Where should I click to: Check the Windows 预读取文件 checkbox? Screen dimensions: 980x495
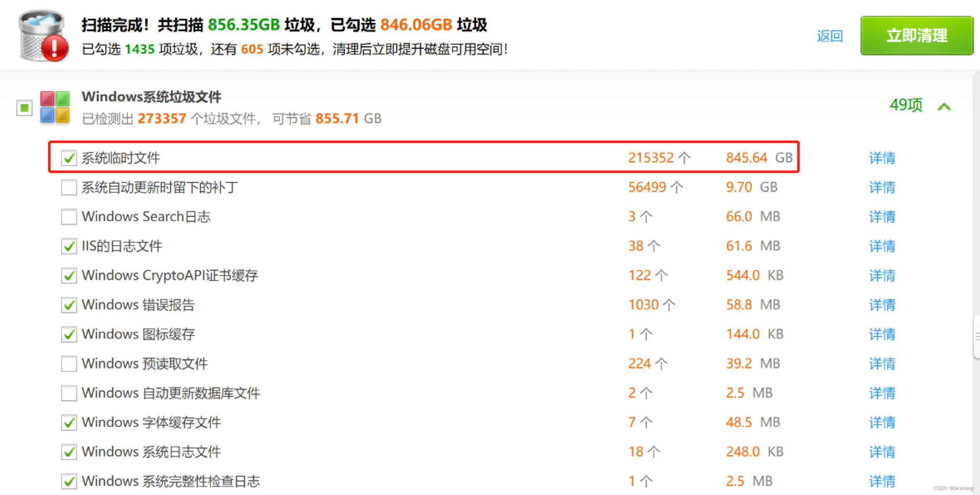(69, 363)
